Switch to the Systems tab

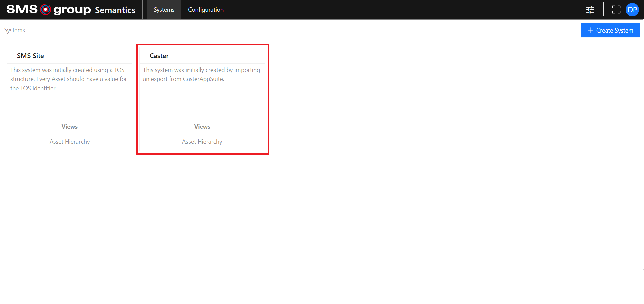tap(164, 10)
